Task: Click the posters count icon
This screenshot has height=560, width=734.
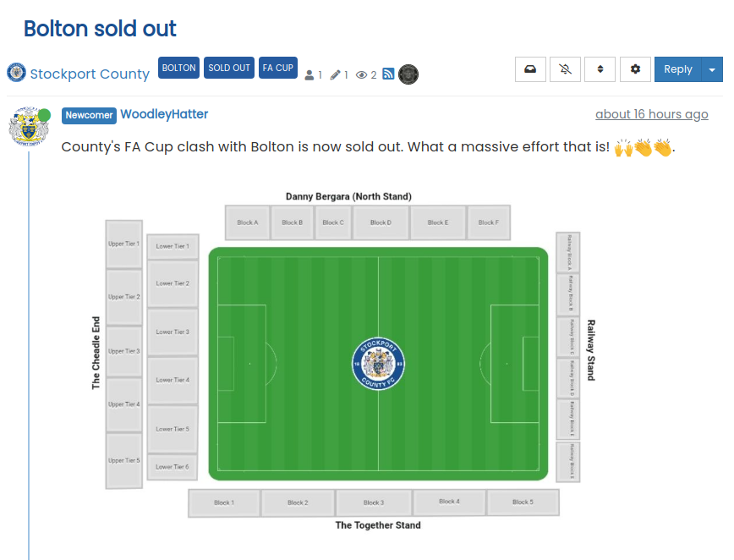Action: click(309, 75)
